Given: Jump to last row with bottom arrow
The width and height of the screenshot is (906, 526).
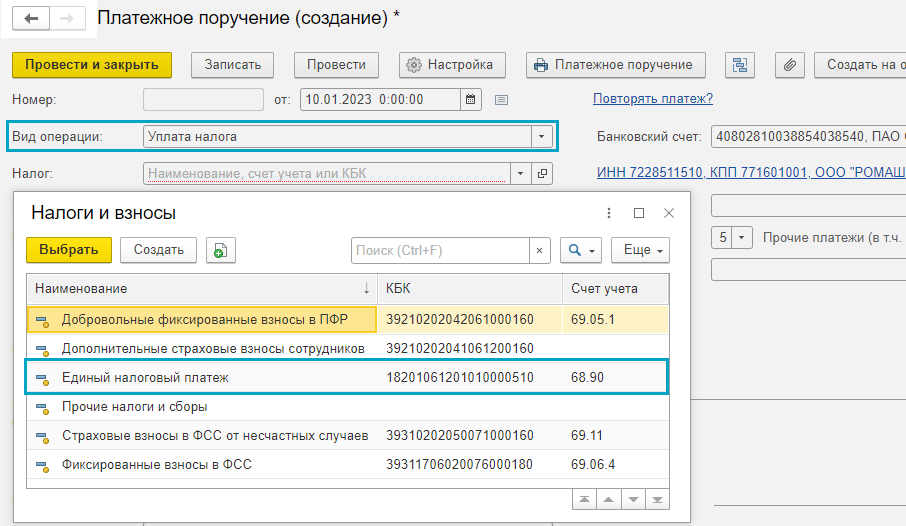Looking at the screenshot, I should pos(656,498).
